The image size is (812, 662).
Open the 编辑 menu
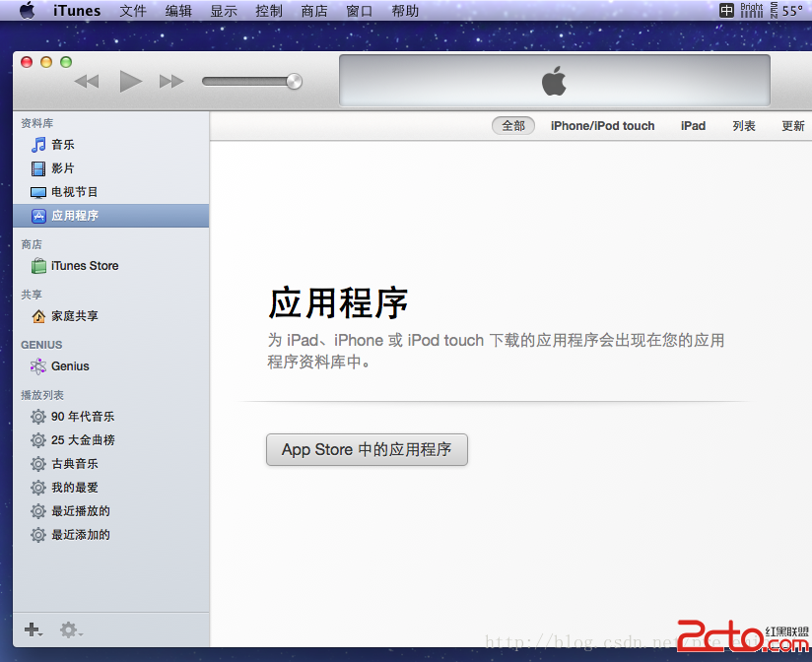point(178,11)
